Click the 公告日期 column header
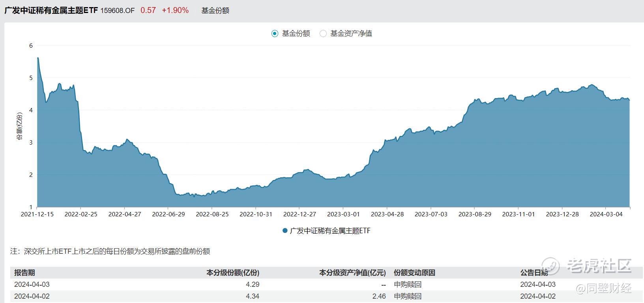 tap(534, 273)
